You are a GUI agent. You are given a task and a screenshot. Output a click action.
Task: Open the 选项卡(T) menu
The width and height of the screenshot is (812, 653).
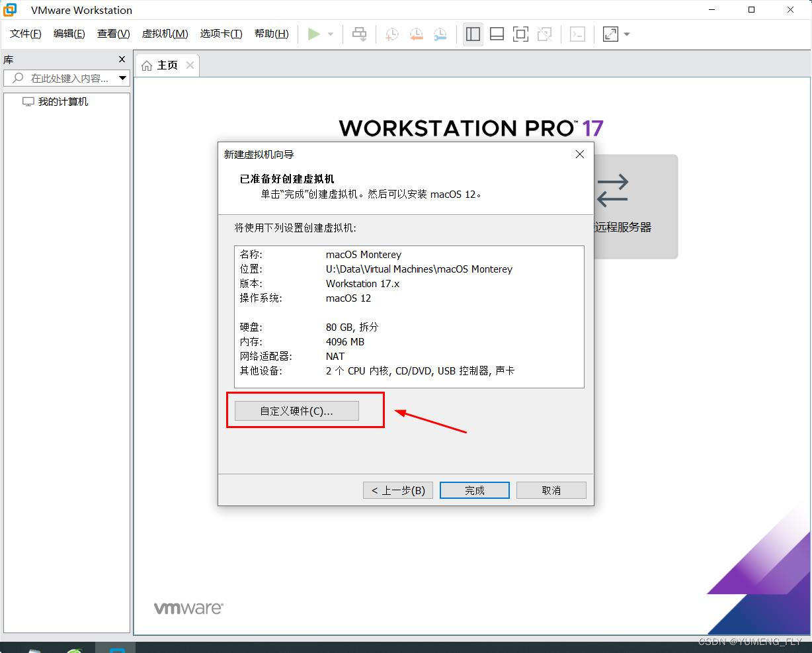(222, 34)
